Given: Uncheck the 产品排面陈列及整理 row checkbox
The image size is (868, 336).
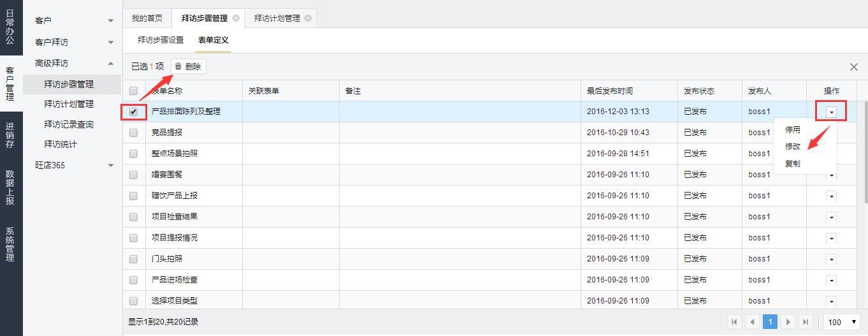Looking at the screenshot, I should click(x=133, y=112).
